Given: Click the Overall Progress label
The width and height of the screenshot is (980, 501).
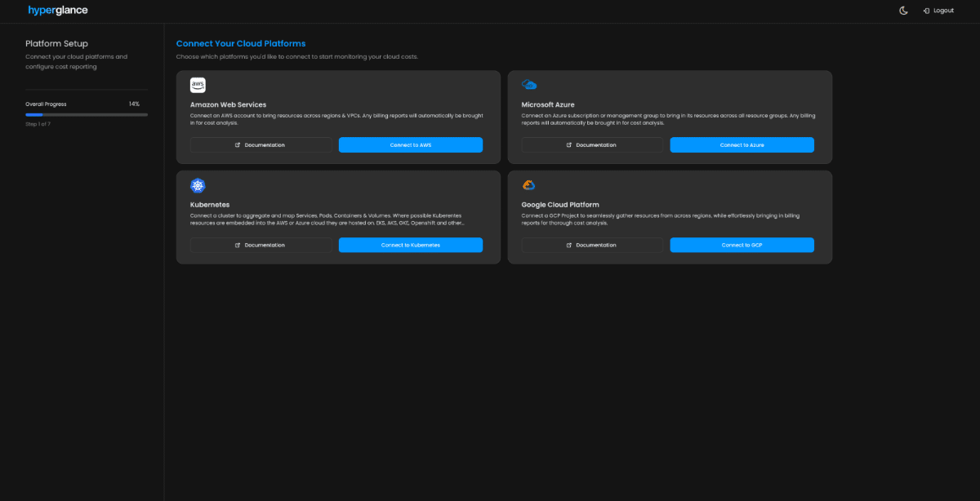Looking at the screenshot, I should [46, 104].
